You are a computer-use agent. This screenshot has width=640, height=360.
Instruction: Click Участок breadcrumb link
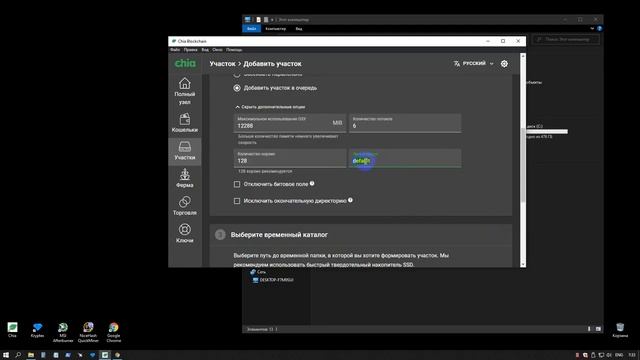[222, 64]
